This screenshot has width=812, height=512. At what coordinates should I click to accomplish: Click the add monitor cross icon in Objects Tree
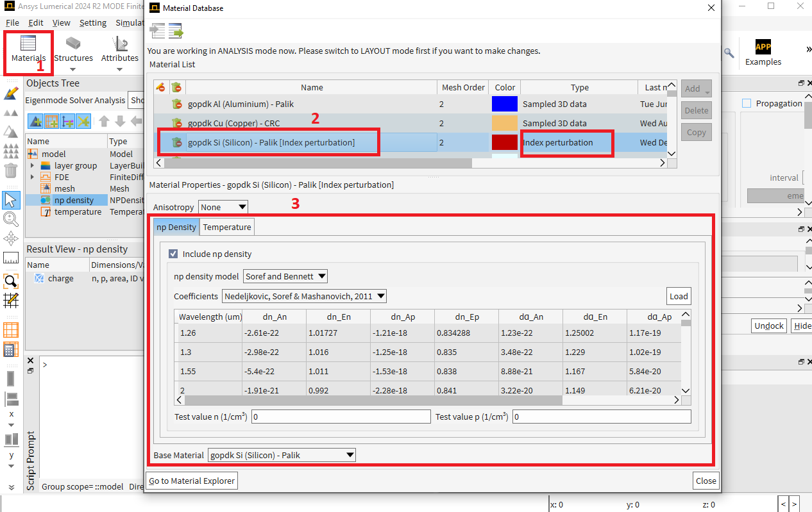[83, 121]
